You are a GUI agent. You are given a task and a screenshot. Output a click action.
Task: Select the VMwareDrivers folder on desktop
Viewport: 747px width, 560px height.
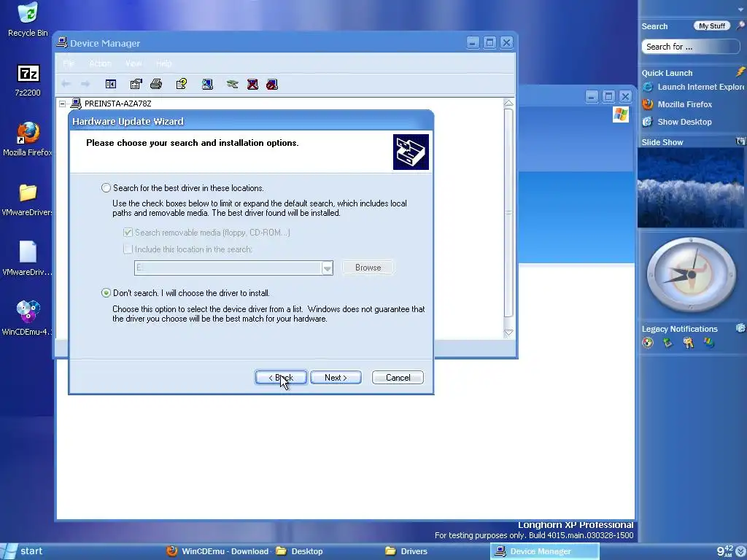click(x=28, y=200)
